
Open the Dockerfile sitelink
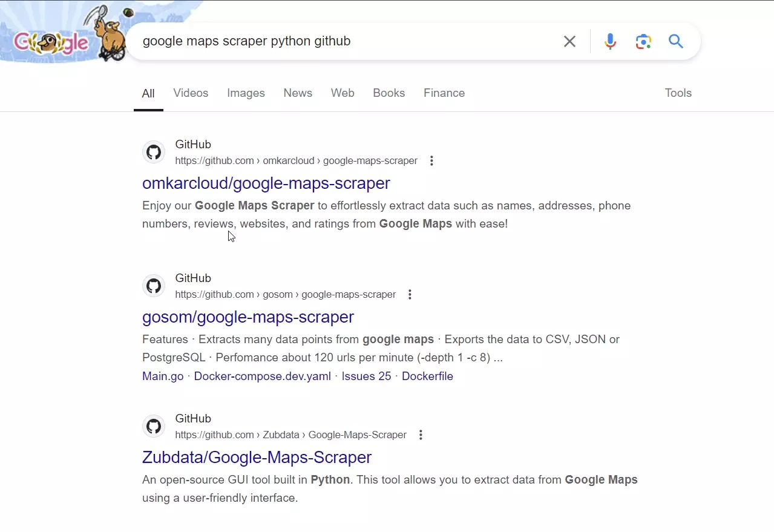click(x=427, y=376)
